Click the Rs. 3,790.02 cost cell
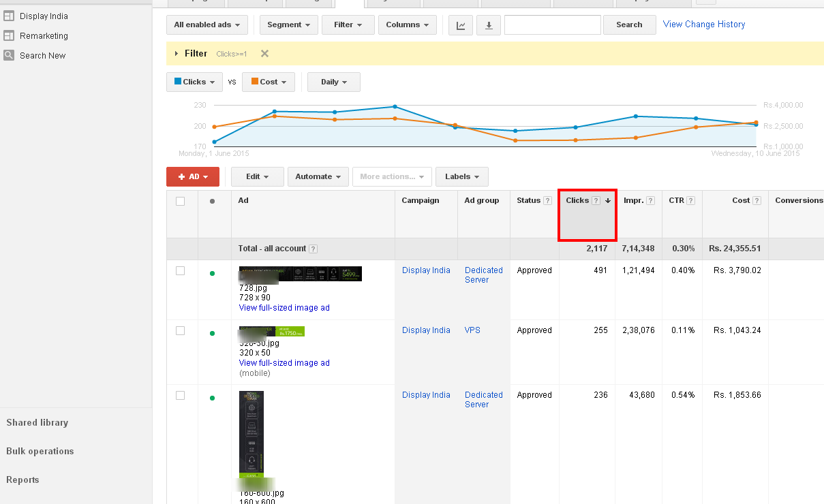Screen dimensions: 824x504 737,270
